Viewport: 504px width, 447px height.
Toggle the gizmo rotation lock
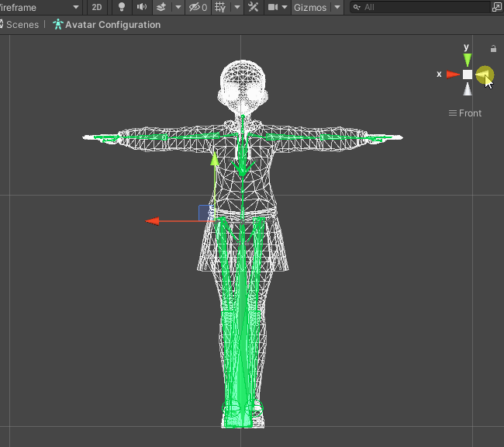(x=494, y=49)
